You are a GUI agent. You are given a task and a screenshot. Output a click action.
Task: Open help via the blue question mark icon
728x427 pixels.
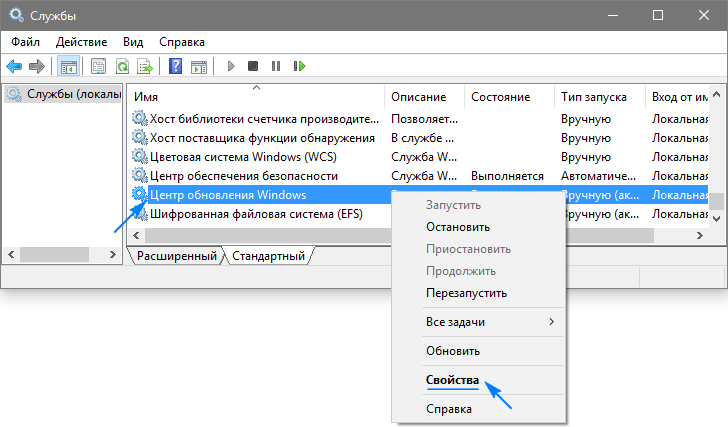coord(175,67)
